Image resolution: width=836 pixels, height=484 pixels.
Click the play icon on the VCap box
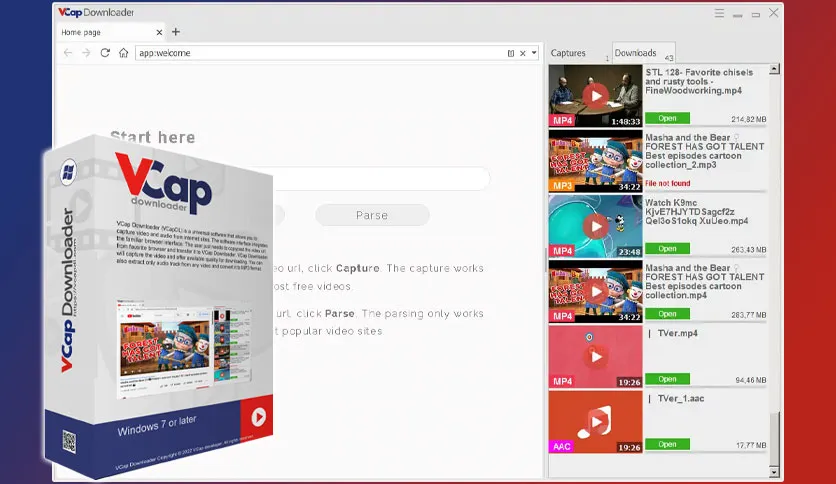click(258, 417)
